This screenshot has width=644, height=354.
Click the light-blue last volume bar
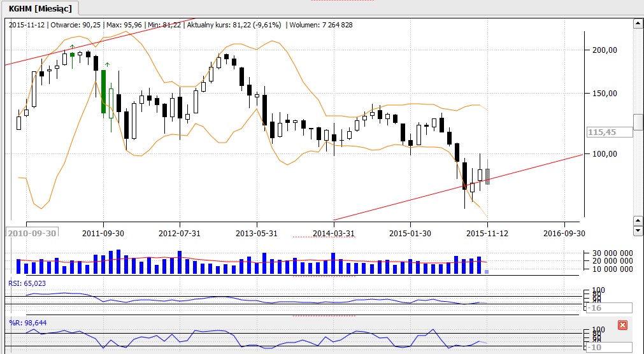coord(487,271)
